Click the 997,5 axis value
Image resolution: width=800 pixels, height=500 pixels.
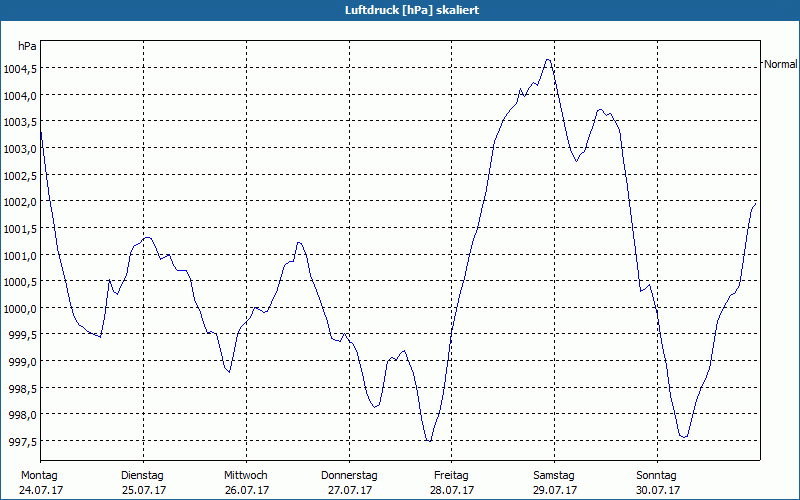(x=22, y=441)
